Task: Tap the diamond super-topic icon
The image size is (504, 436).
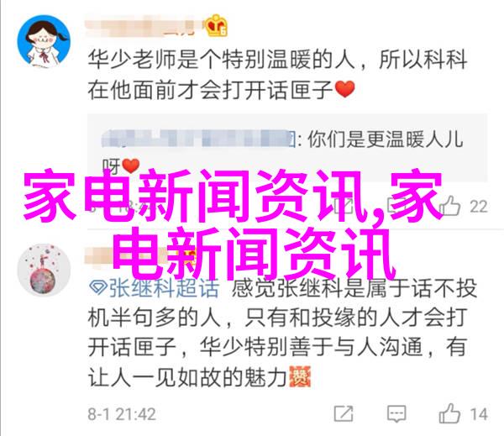Action: [x=98, y=287]
